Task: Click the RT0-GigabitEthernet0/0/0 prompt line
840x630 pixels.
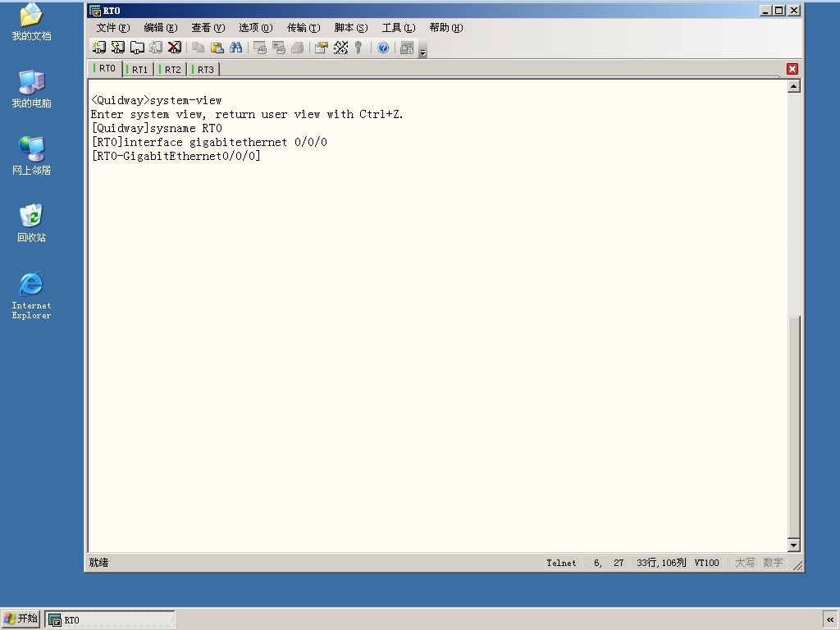Action: point(176,156)
